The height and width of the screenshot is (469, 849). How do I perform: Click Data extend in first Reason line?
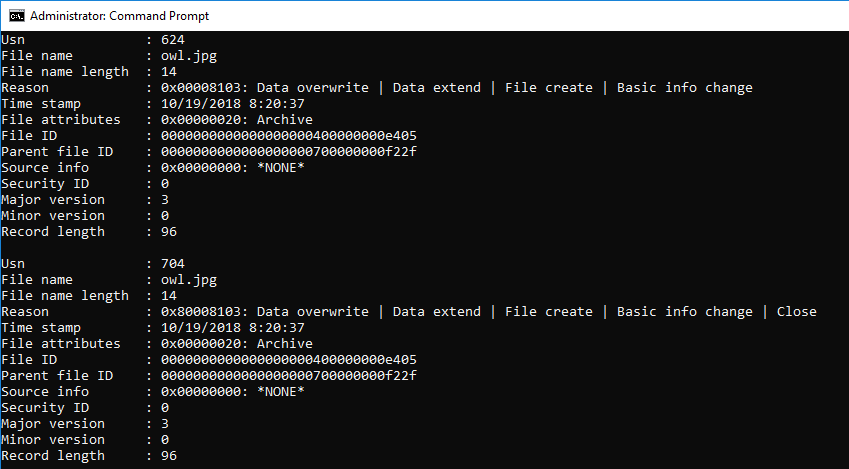(436, 88)
